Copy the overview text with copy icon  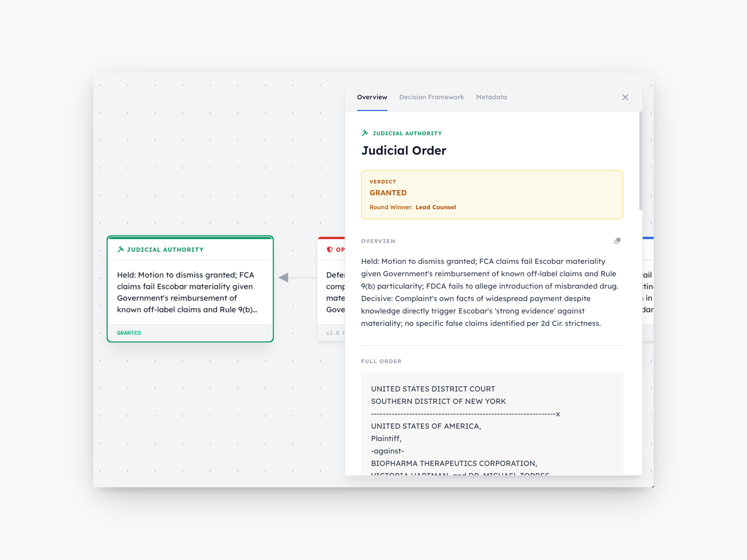coord(617,241)
